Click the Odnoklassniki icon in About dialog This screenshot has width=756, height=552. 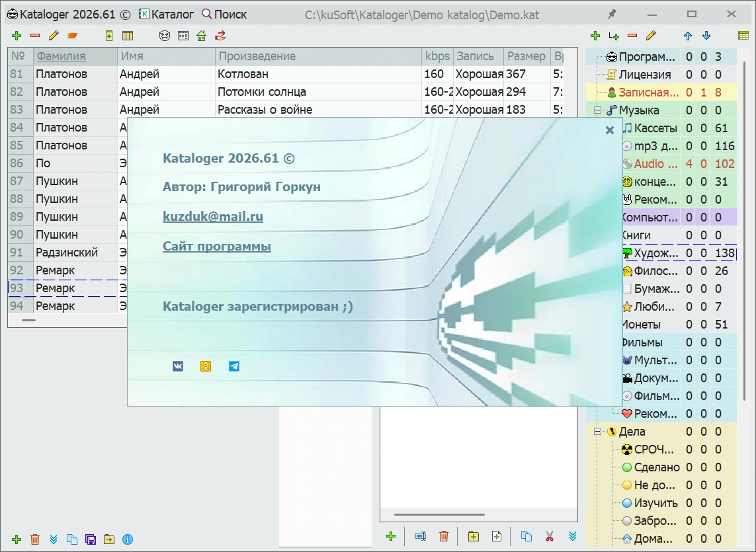coord(206,366)
